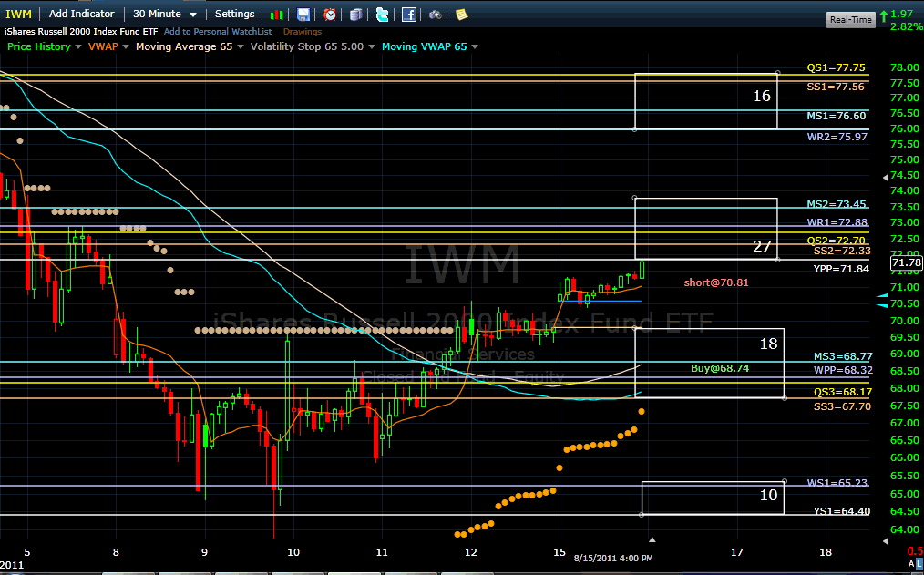Image resolution: width=924 pixels, height=575 pixels.
Task: Open Moving Average 65 dropdown
Action: (240, 46)
